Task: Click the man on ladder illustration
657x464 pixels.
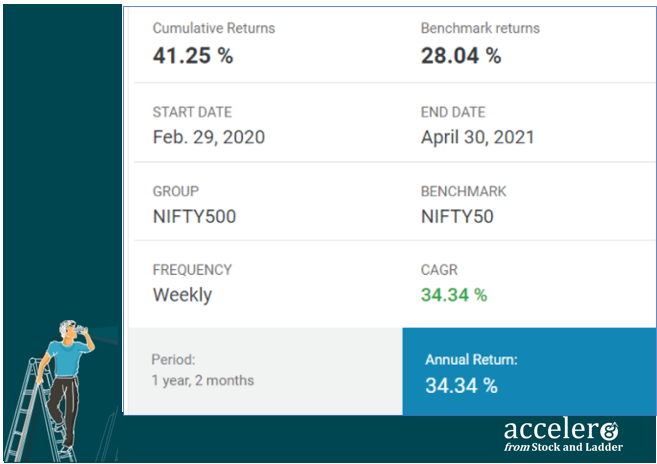Action: [50, 391]
